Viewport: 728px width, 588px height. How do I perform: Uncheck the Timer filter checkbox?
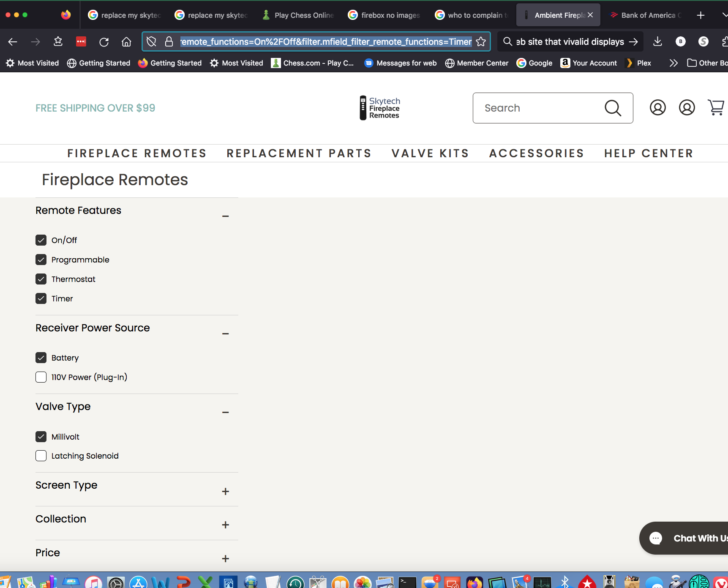tap(41, 298)
